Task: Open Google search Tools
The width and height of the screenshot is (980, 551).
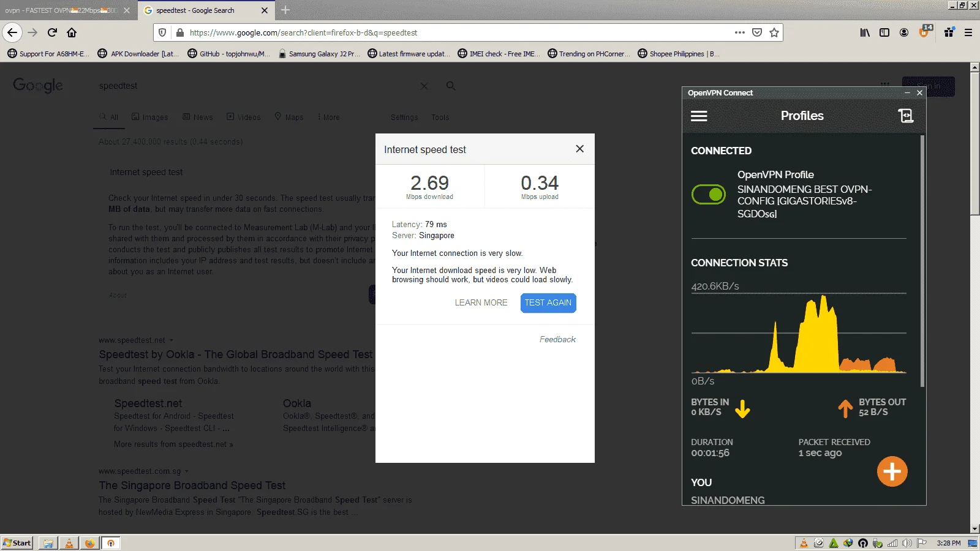Action: pyautogui.click(x=440, y=117)
